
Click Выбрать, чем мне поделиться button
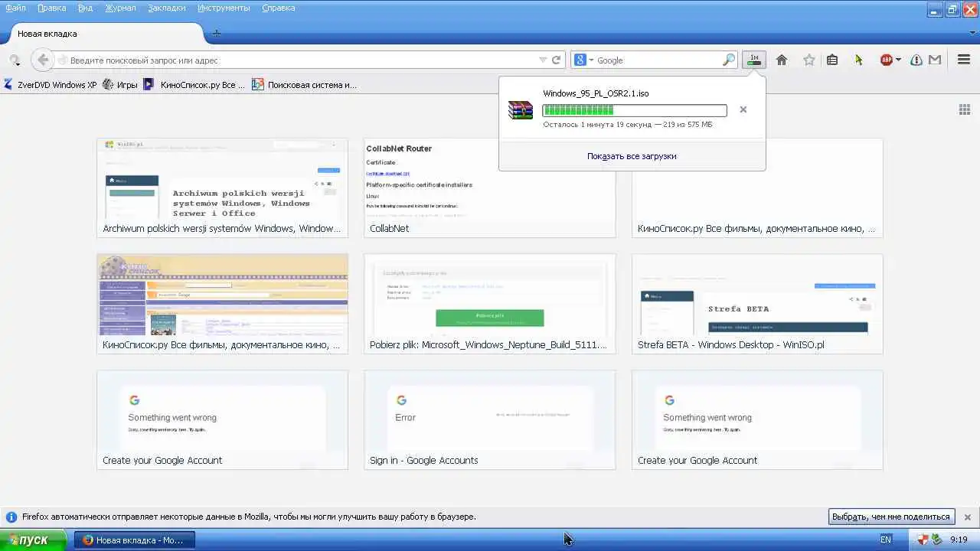(892, 517)
